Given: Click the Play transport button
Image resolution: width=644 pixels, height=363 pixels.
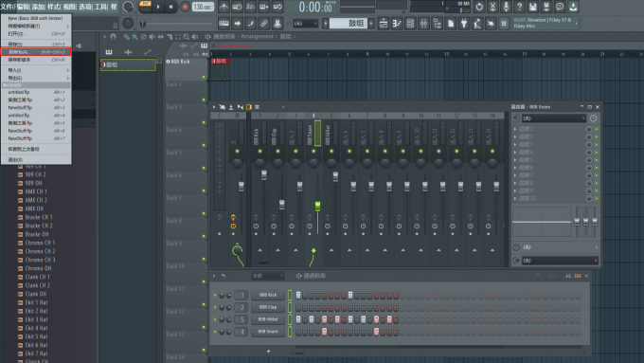Looking at the screenshot, I should tap(158, 7).
